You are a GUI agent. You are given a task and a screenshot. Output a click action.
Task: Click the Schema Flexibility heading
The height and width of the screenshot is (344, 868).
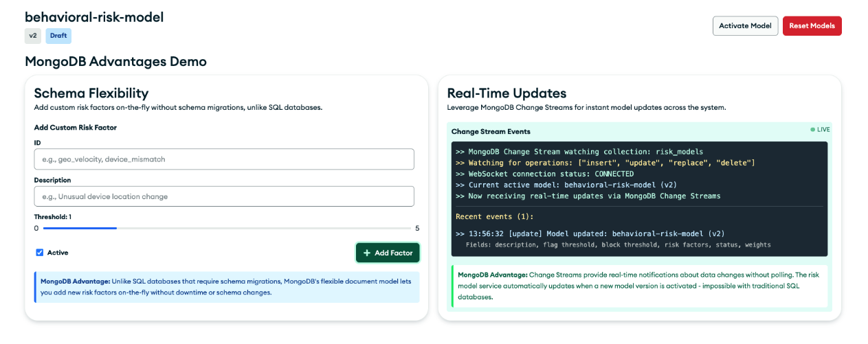tap(91, 93)
